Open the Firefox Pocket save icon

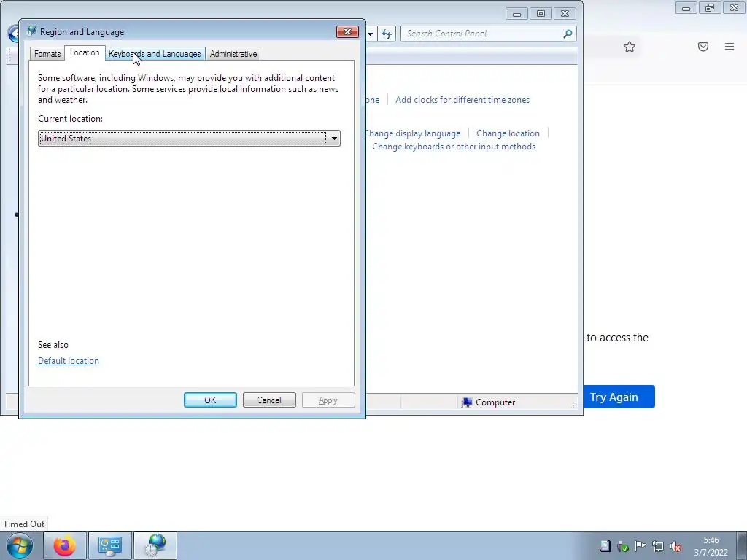coord(703,47)
